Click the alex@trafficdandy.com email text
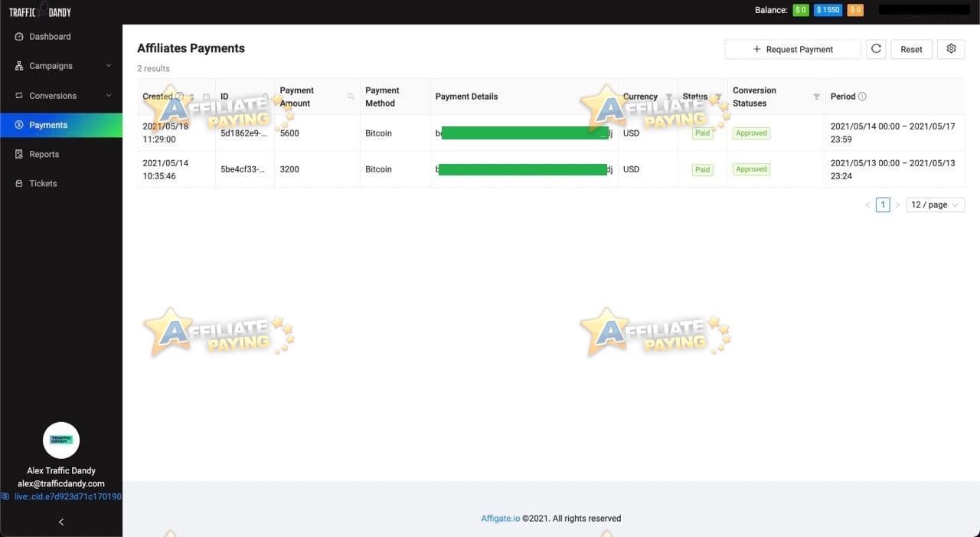The width and height of the screenshot is (980, 537). pos(61,483)
